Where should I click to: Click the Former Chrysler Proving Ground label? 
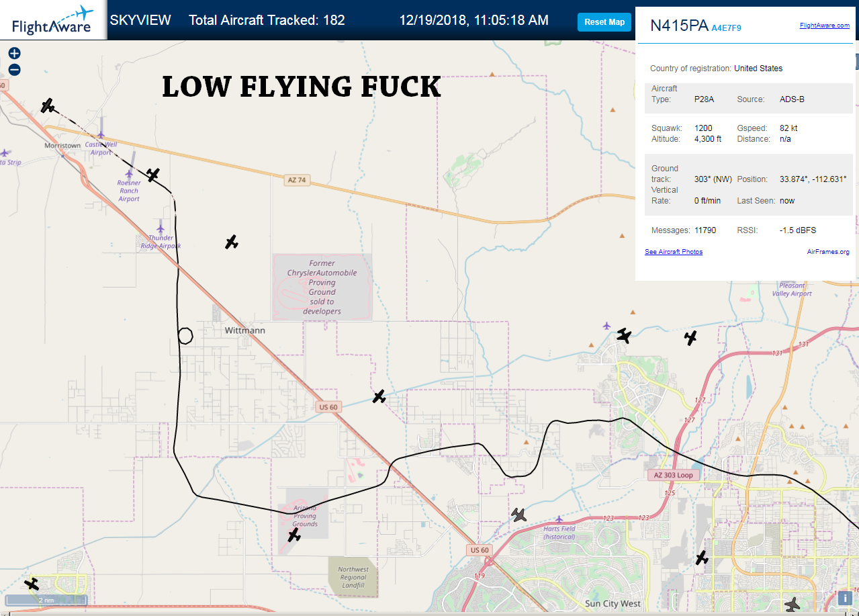[x=322, y=287]
